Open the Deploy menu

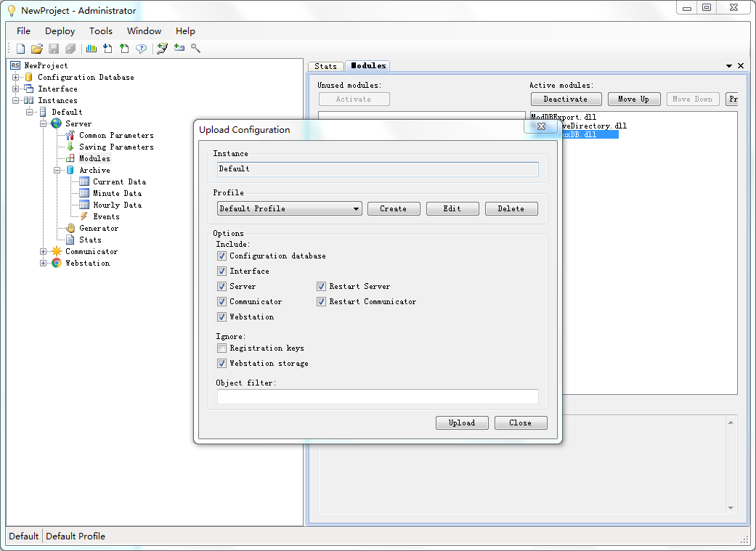coord(59,31)
